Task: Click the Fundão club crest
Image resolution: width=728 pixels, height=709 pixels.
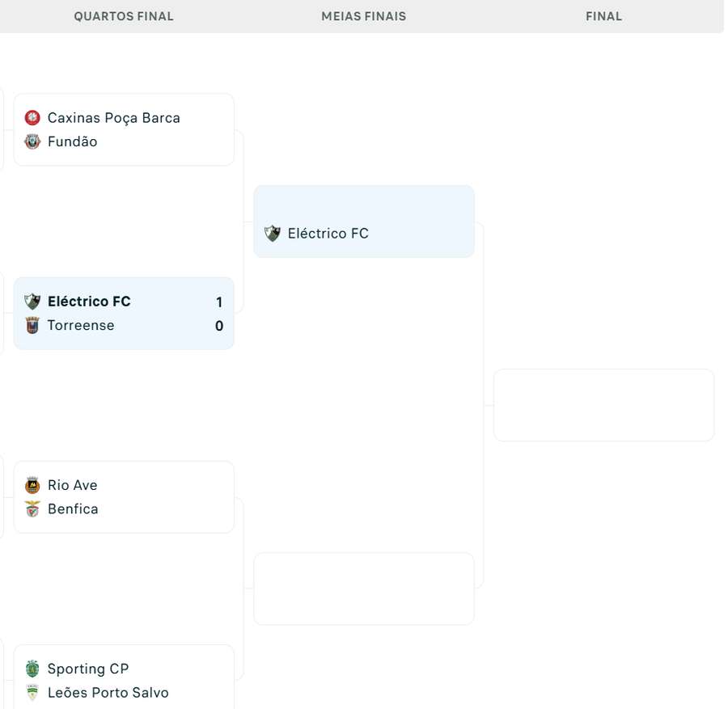Action: tap(32, 141)
